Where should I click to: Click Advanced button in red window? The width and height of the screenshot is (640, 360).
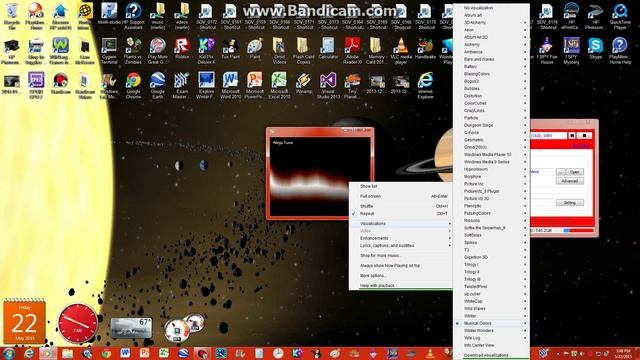(569, 181)
